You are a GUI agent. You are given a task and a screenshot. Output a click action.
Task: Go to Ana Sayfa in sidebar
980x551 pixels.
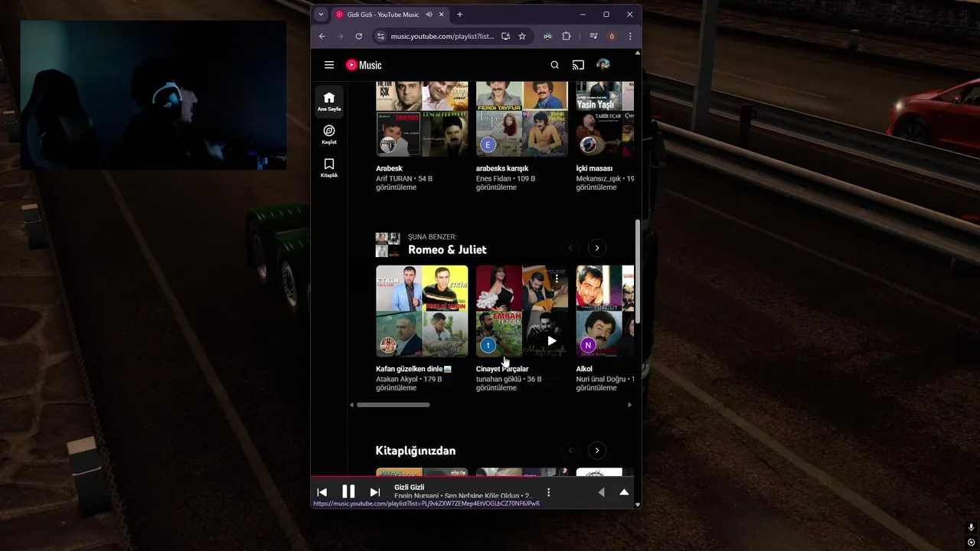pos(329,102)
